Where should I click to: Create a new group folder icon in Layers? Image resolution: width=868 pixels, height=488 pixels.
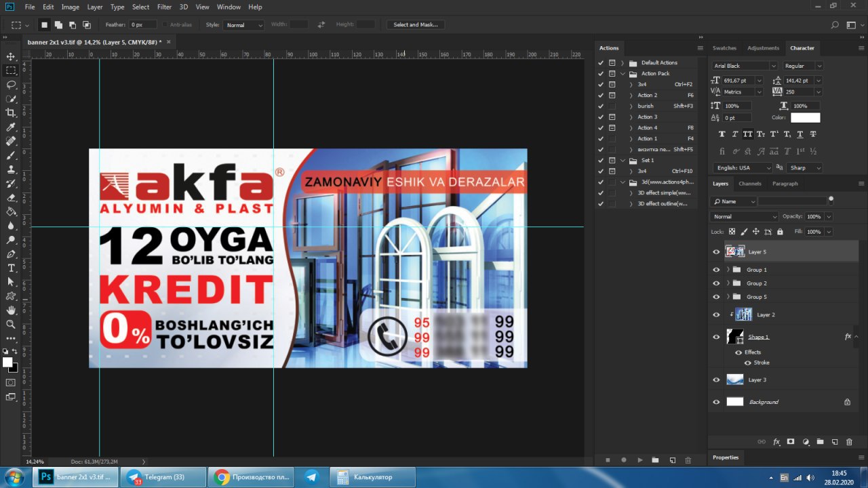click(820, 442)
